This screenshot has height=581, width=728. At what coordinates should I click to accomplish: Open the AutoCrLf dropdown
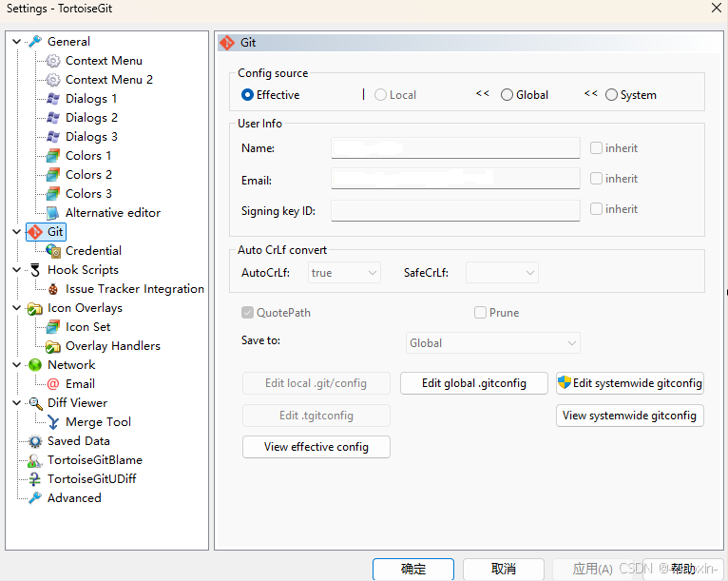coord(344,273)
